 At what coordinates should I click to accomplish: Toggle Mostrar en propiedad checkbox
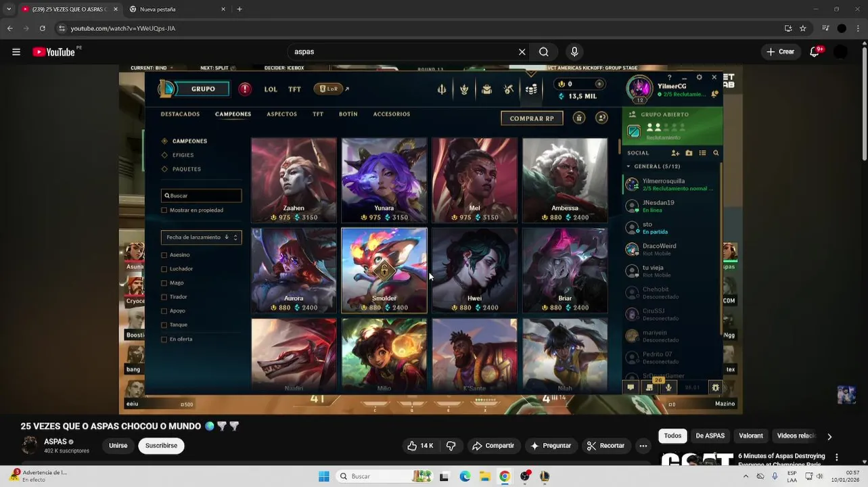[x=164, y=210]
